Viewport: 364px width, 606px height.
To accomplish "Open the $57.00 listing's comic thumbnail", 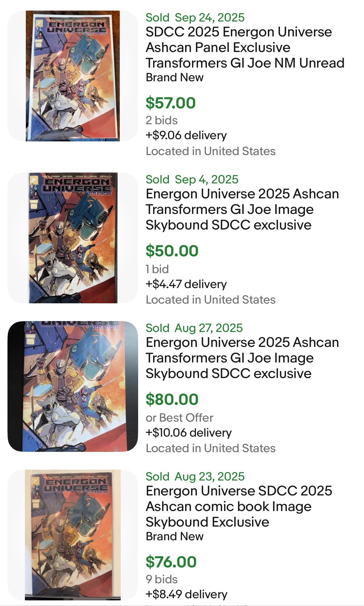I will (x=72, y=76).
